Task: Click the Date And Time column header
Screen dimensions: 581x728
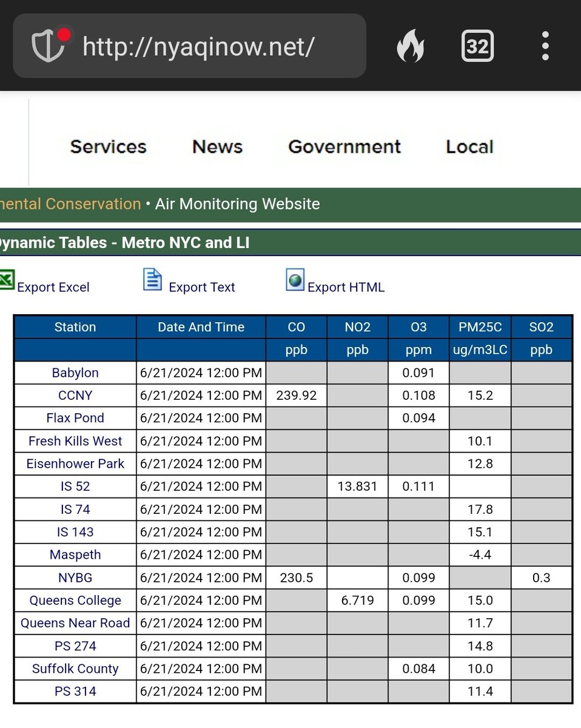Action: coord(201,327)
